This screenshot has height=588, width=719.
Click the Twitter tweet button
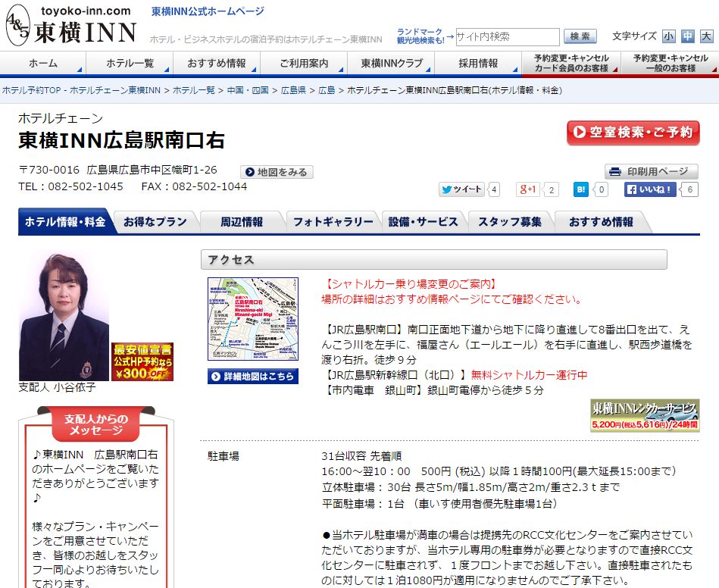[461, 189]
